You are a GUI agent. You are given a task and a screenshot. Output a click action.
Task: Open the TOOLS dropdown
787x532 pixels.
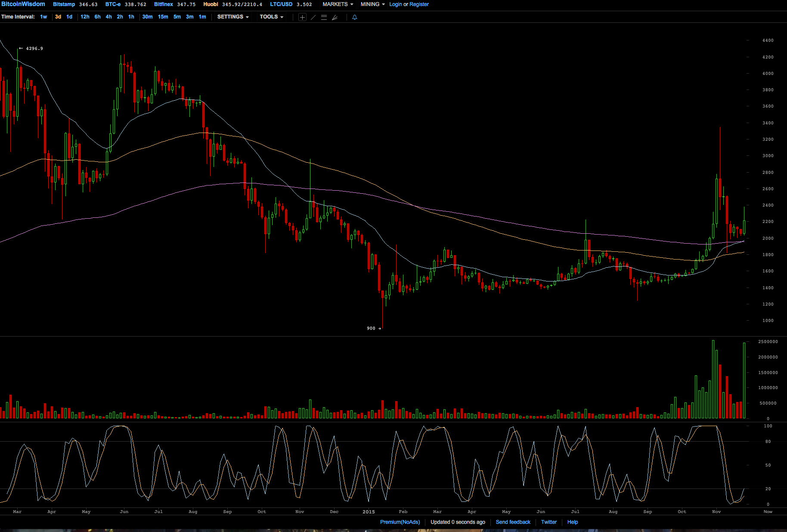click(x=271, y=17)
